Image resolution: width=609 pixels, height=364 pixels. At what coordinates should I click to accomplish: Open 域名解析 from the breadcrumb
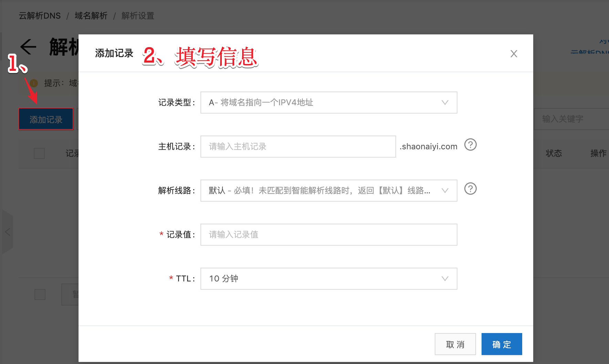90,15
